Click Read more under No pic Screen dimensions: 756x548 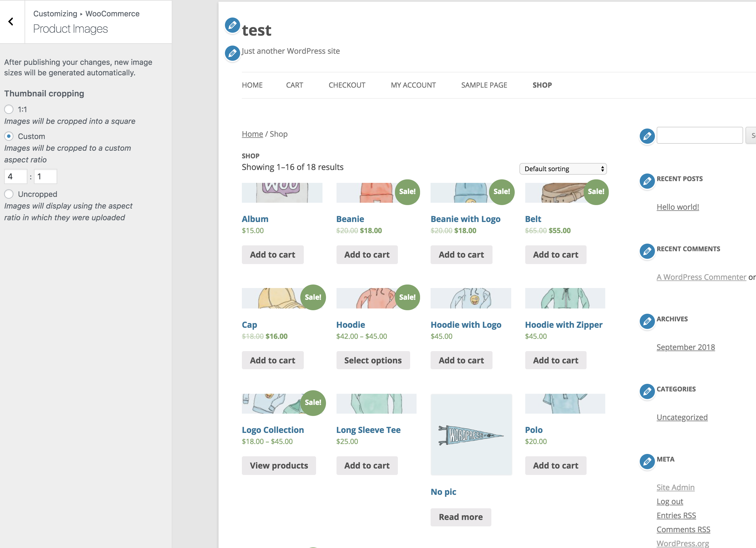[461, 517]
